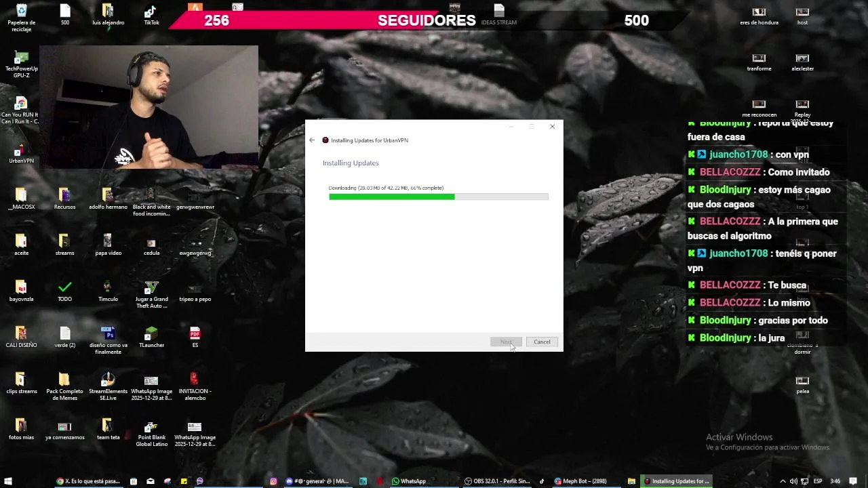Click the green download progress bar
The height and width of the screenshot is (488, 868).
pyautogui.click(x=439, y=197)
